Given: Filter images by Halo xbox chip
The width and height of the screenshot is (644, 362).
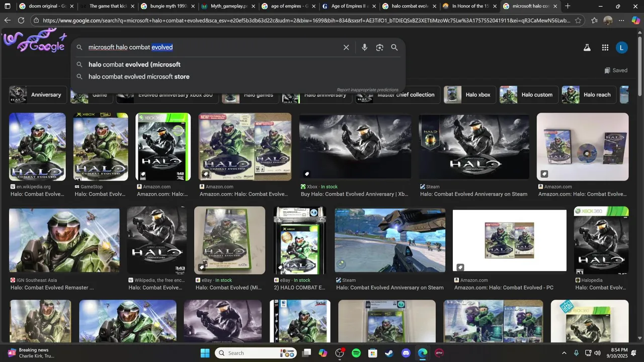Looking at the screenshot, I should [470, 95].
